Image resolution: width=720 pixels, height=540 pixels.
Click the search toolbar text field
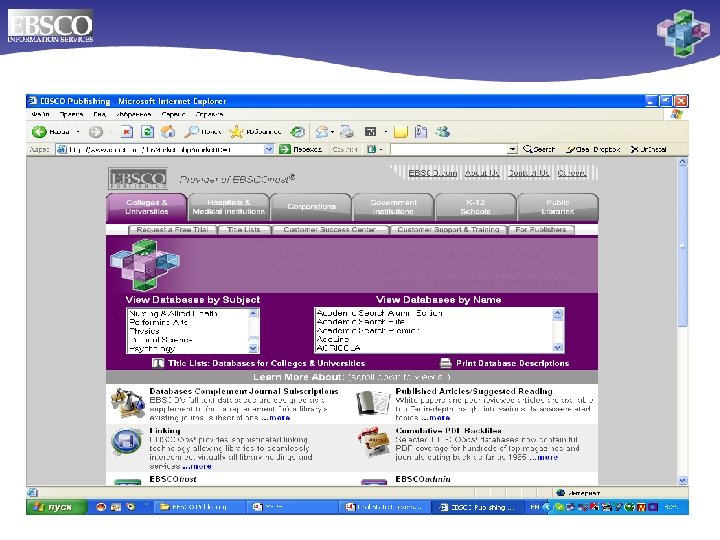(x=449, y=149)
